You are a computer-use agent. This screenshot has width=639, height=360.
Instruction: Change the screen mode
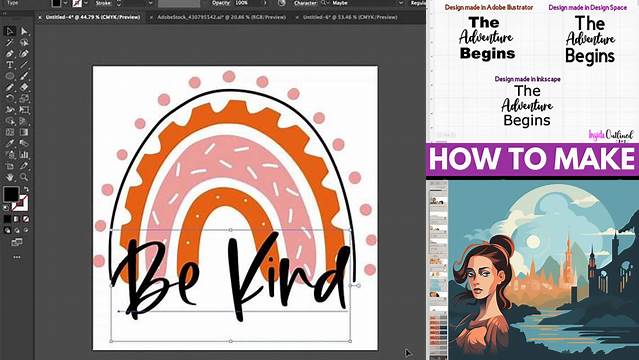tap(17, 242)
